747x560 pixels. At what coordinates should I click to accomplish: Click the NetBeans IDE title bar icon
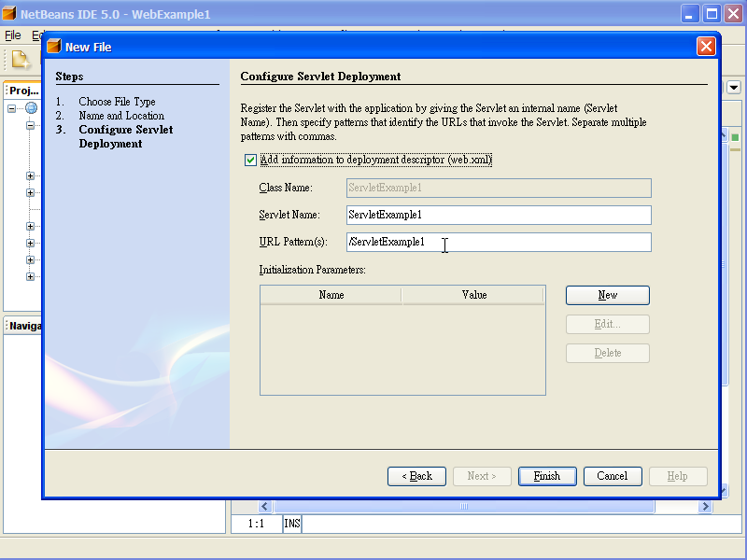click(x=9, y=13)
